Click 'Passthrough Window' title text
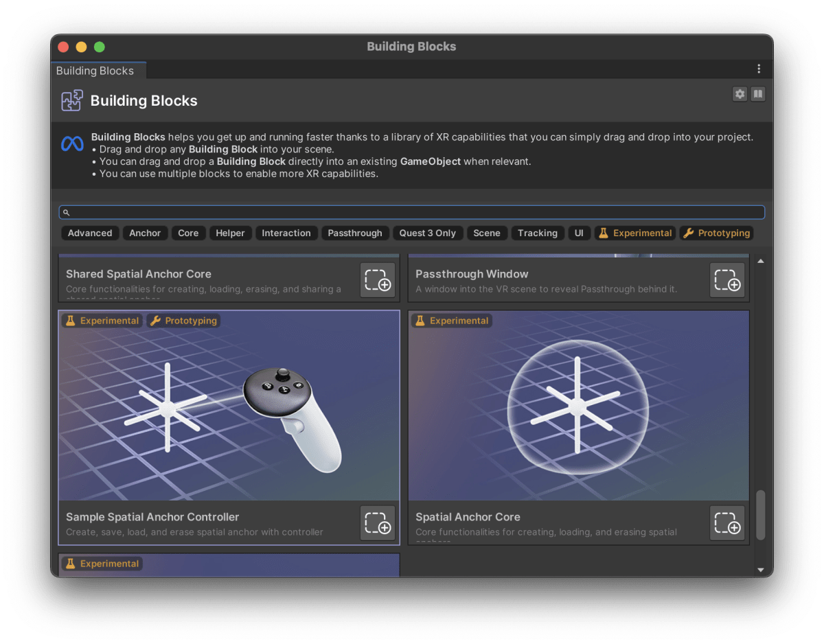Screen dimensions: 824x644 tap(472, 274)
